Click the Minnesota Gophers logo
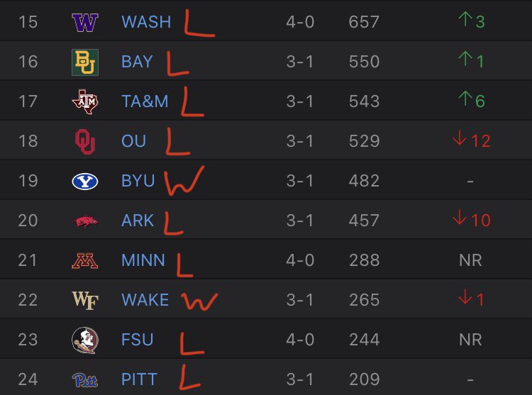532x395 pixels. tap(85, 260)
